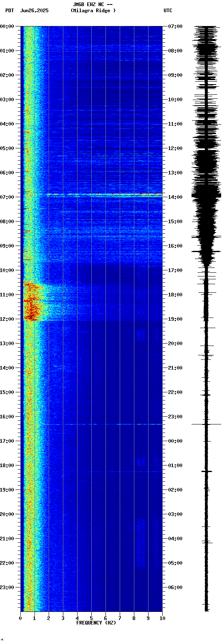Click the '03:00' UTC time label

point(175,514)
